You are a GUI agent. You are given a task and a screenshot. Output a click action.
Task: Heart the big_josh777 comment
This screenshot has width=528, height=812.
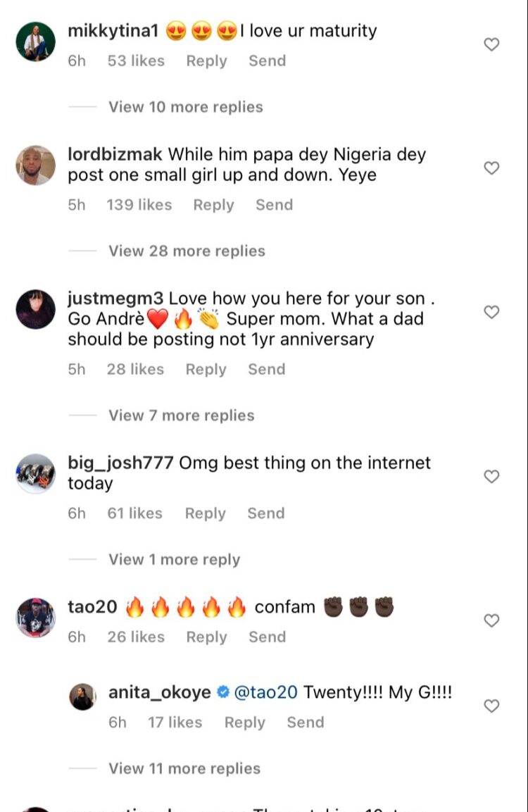(x=492, y=477)
